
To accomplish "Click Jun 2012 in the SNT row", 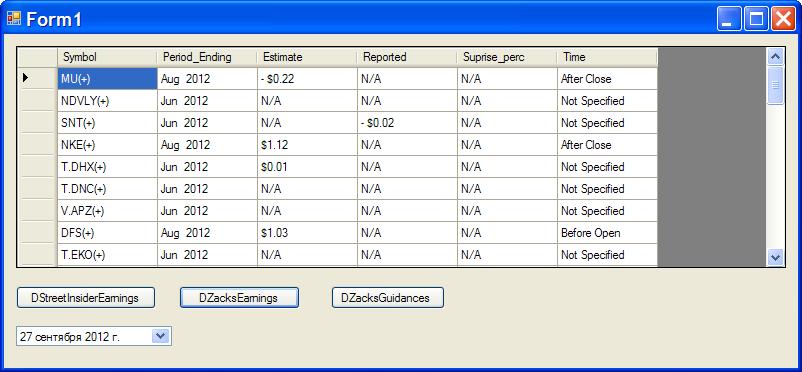I will (x=207, y=123).
